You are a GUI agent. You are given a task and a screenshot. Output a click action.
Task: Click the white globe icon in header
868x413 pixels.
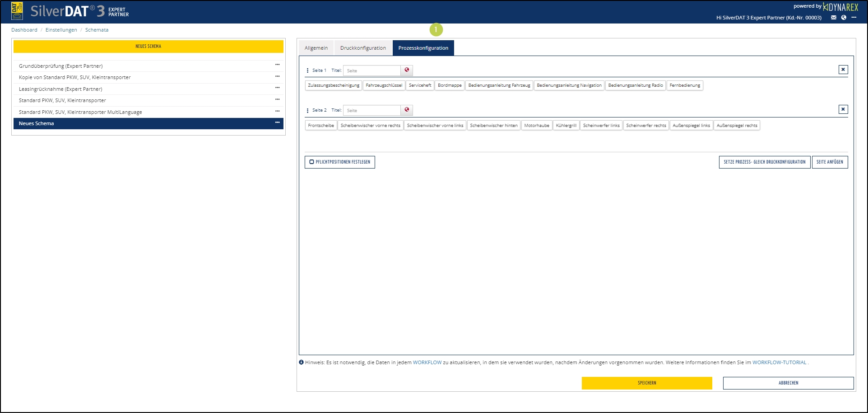[x=844, y=18]
